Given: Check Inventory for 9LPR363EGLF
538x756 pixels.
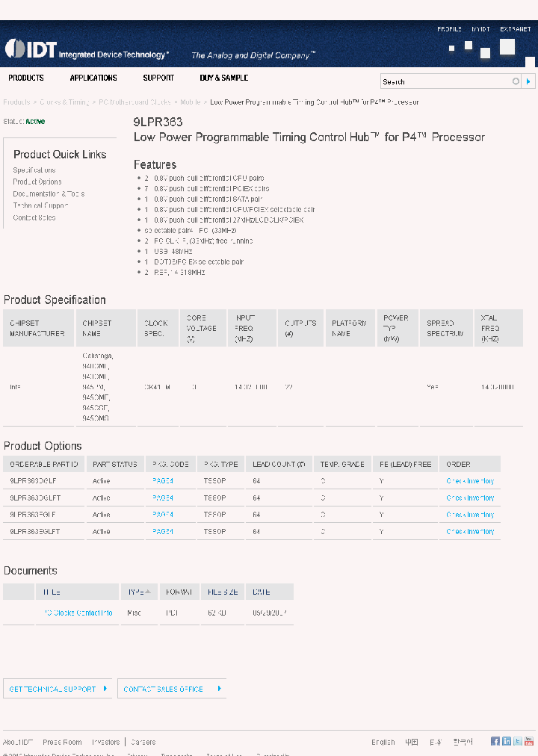Looking at the screenshot, I should 470,515.
